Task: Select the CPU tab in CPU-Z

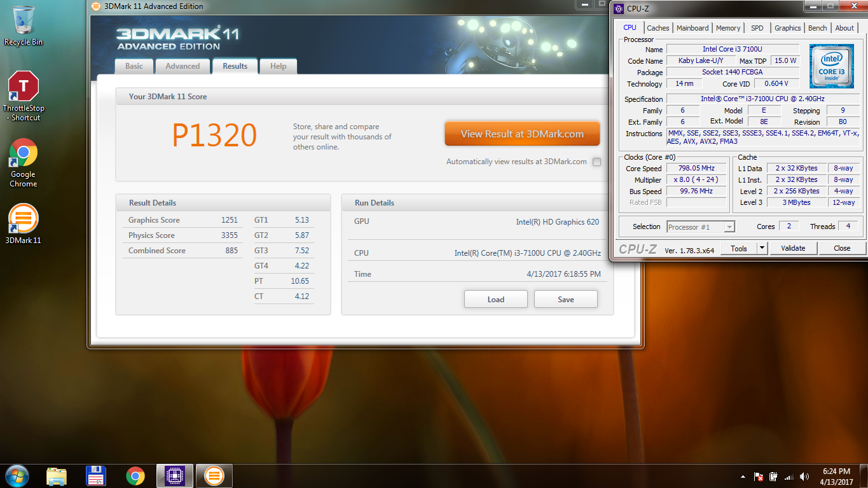Action: (x=630, y=27)
